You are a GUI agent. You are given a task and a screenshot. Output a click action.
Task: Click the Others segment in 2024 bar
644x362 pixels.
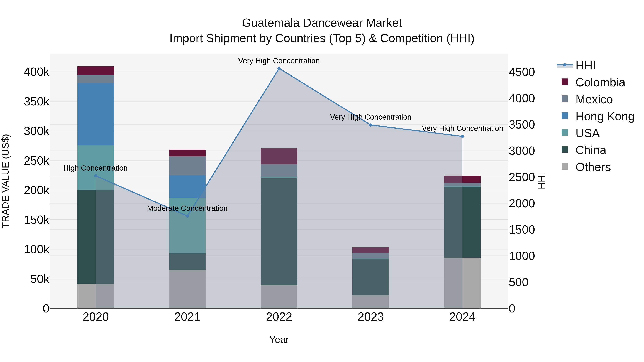click(462, 283)
